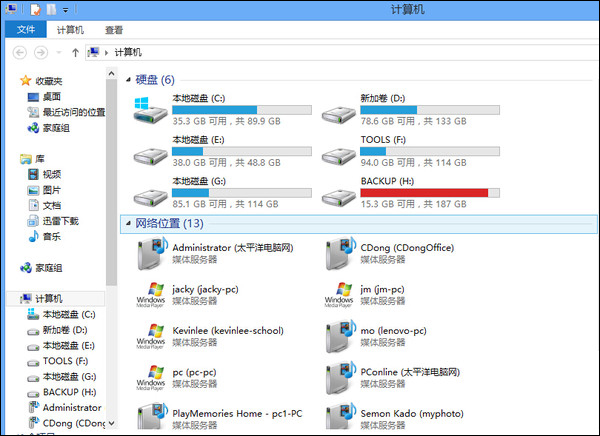600x436 pixels.
Task: Select jacky (jacky-pc) Windows Media Player icon
Action: (x=151, y=295)
